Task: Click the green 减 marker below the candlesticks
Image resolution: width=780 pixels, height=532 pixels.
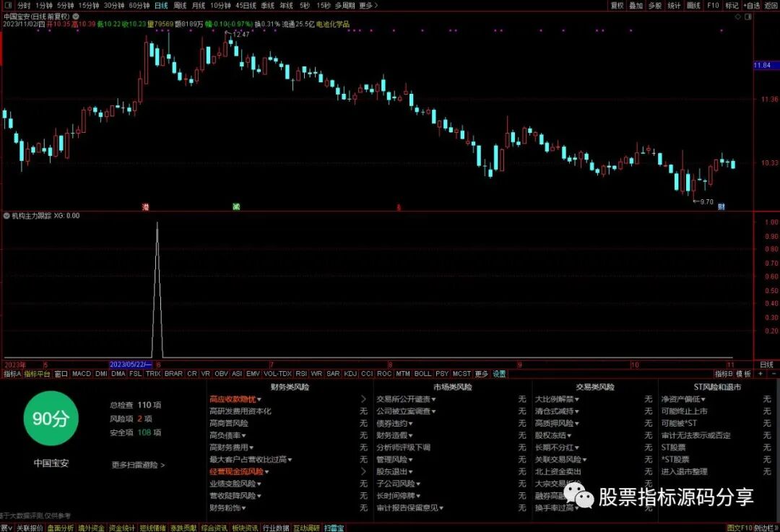Action: click(236, 207)
